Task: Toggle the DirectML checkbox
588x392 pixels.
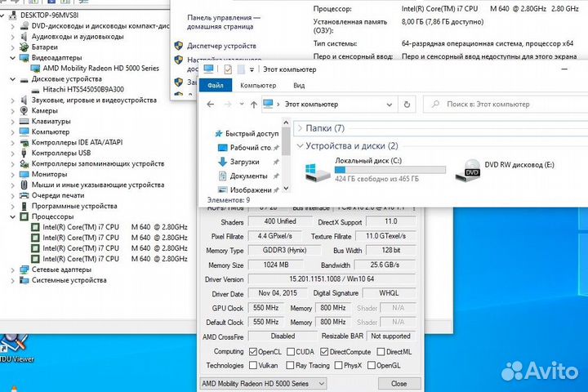Action: tap(381, 352)
